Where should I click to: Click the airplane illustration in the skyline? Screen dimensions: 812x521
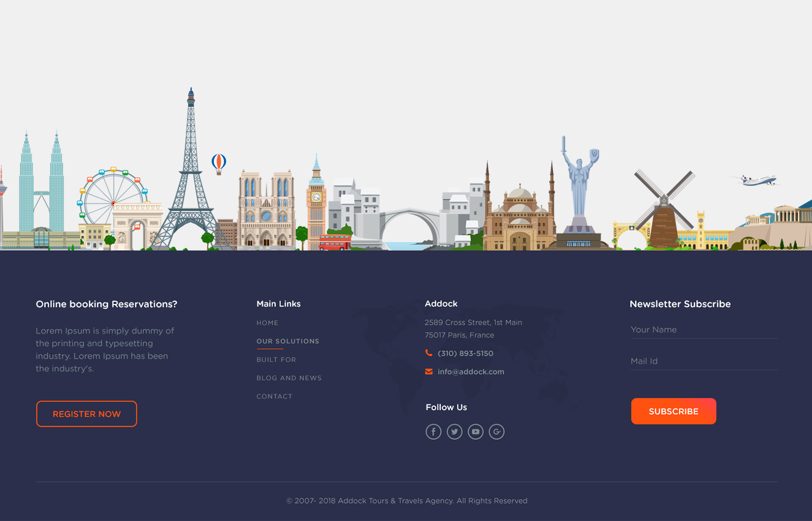tap(757, 181)
